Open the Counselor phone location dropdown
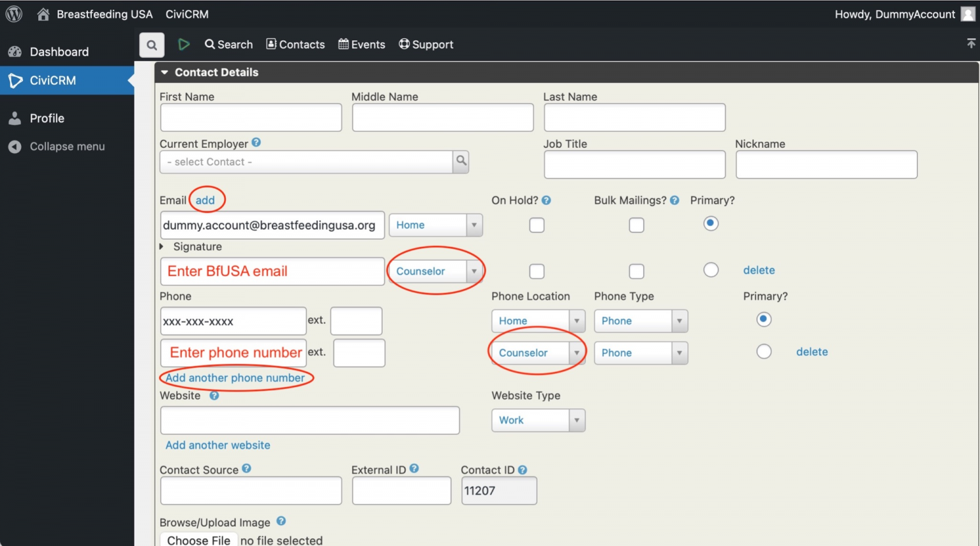The height and width of the screenshot is (546, 980). 538,353
